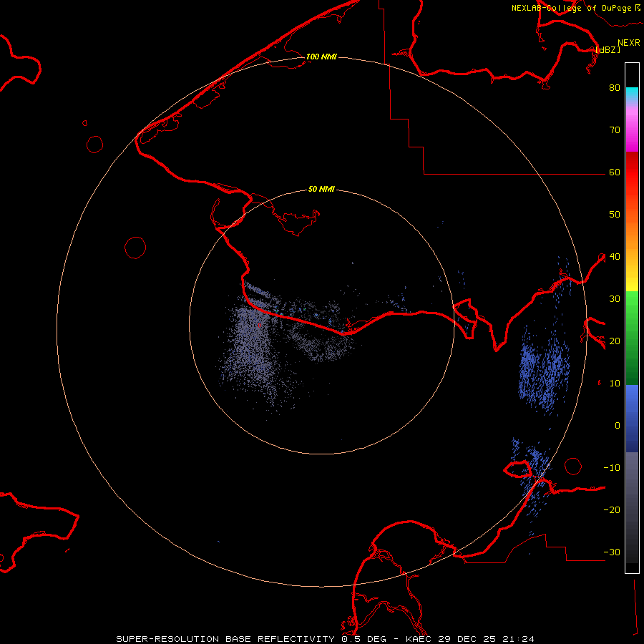Screen dimensions: 644x644
Task: Pick the green segment of the color bar
Action: [632, 338]
